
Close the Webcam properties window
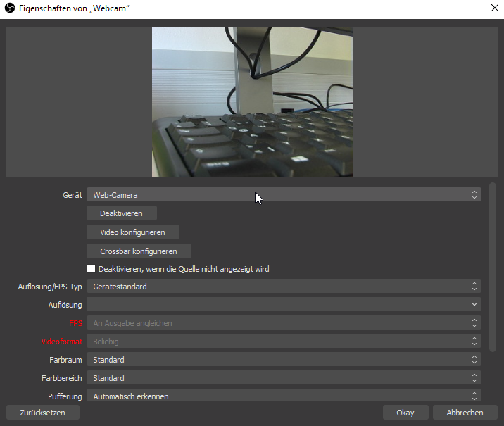click(493, 8)
